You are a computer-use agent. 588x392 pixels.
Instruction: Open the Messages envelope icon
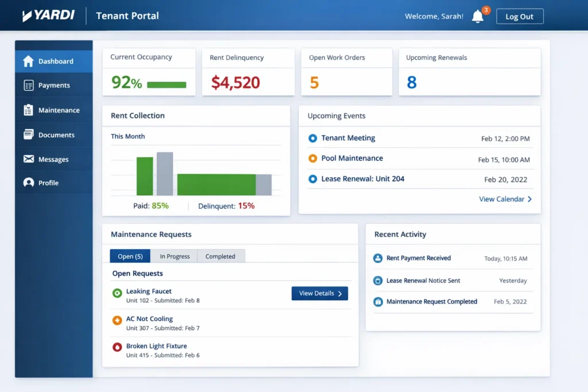click(x=28, y=159)
